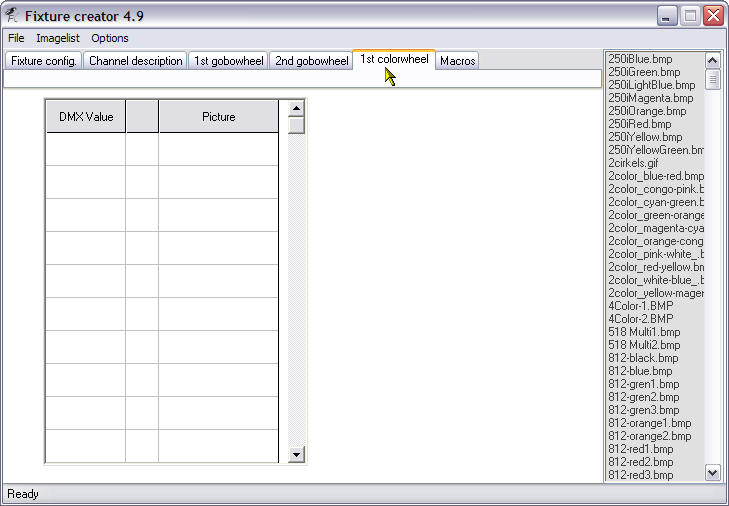Select the 2color_pink-white entry
The image size is (729, 506).
coord(656,254)
